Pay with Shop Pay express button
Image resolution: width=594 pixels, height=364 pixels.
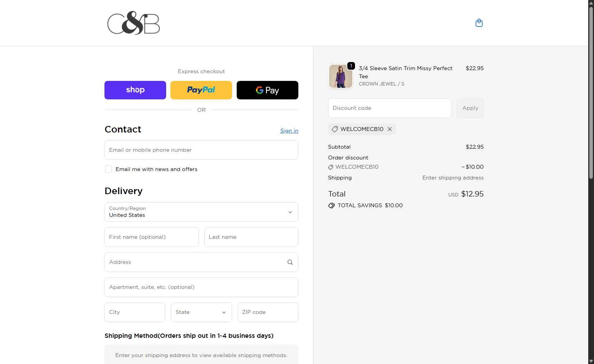click(x=135, y=90)
